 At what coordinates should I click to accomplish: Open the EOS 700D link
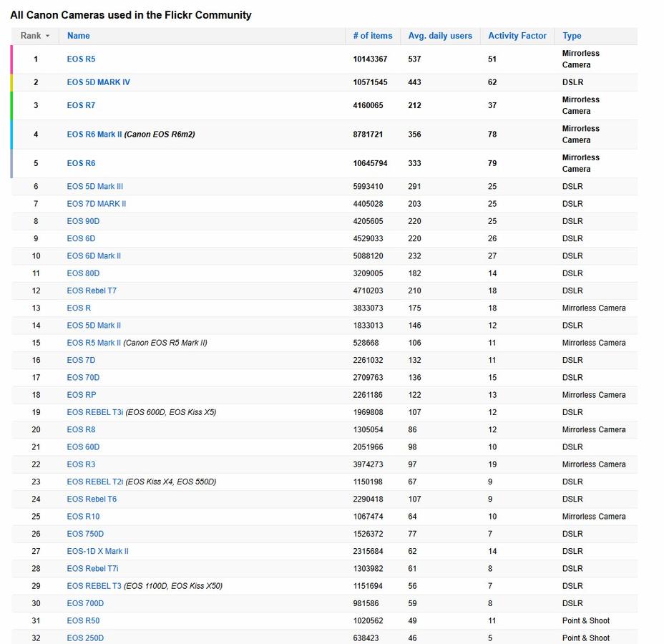coord(85,603)
